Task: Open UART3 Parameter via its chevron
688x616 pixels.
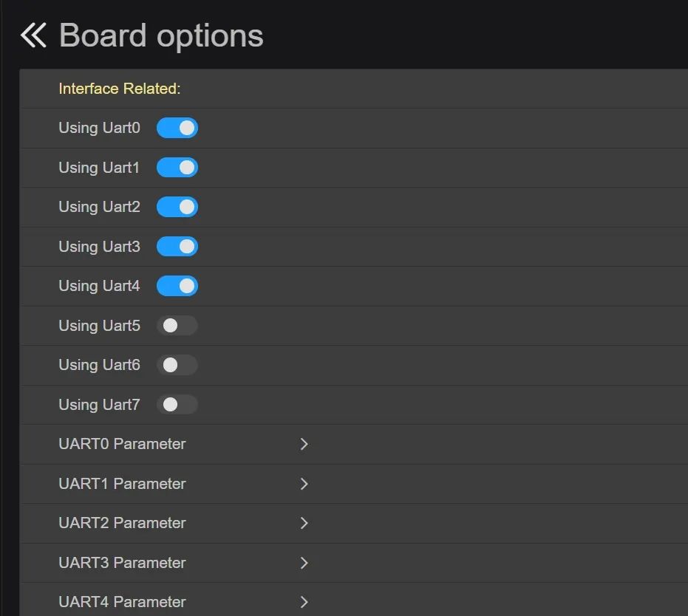Action: (304, 563)
